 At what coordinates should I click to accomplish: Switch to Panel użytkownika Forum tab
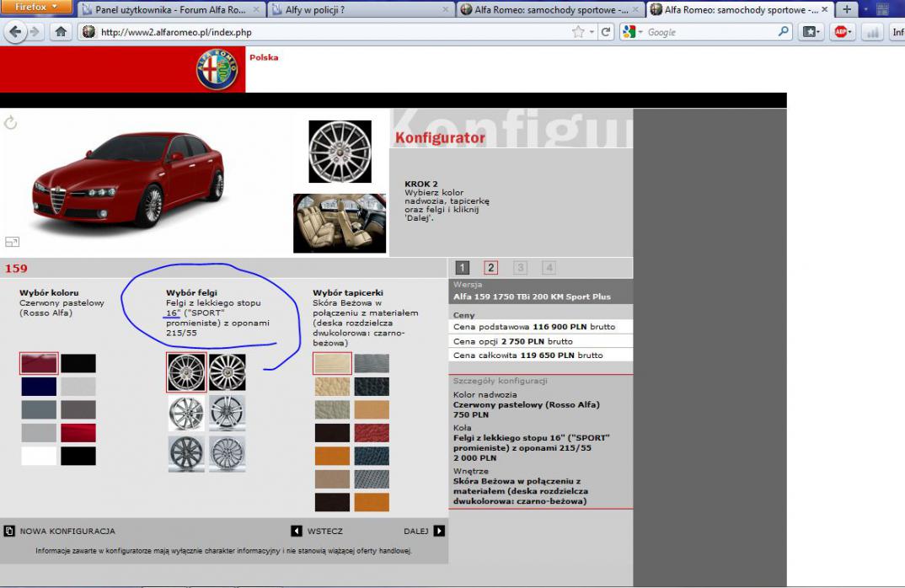[171, 9]
